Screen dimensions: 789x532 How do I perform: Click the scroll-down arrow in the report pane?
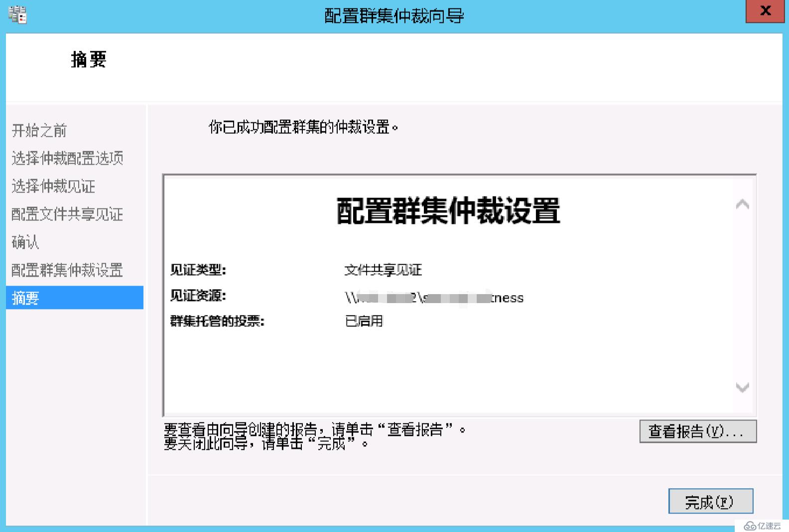click(x=742, y=387)
